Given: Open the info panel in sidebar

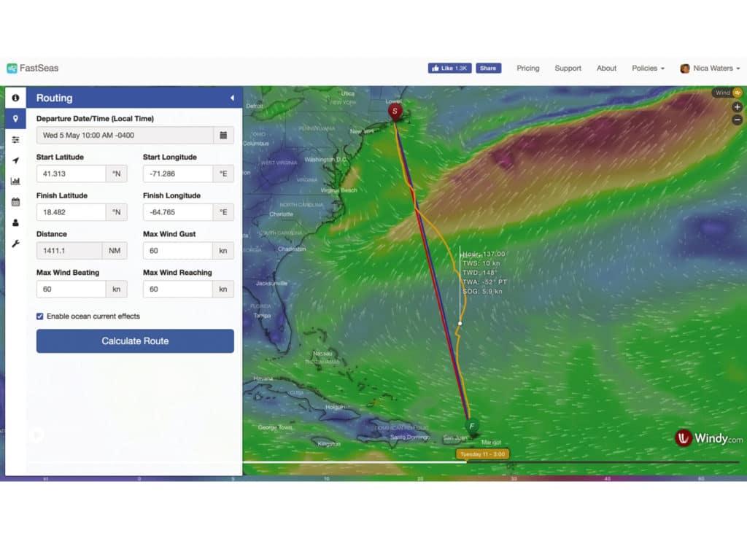Looking at the screenshot, I should click(16, 97).
